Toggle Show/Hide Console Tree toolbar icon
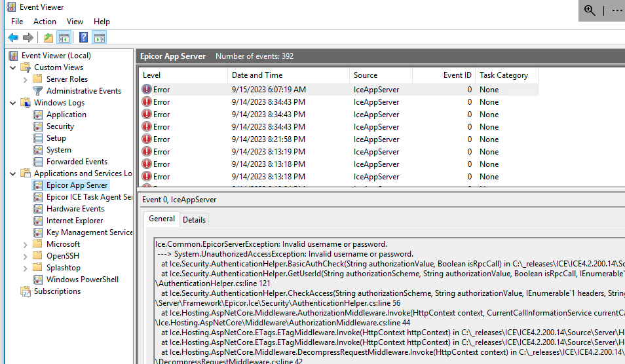The image size is (625, 364). pos(64,38)
